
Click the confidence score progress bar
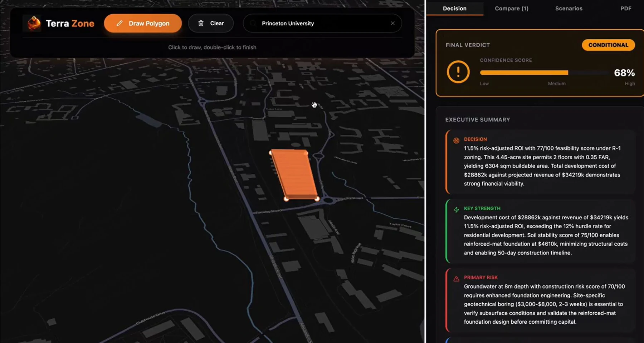545,73
